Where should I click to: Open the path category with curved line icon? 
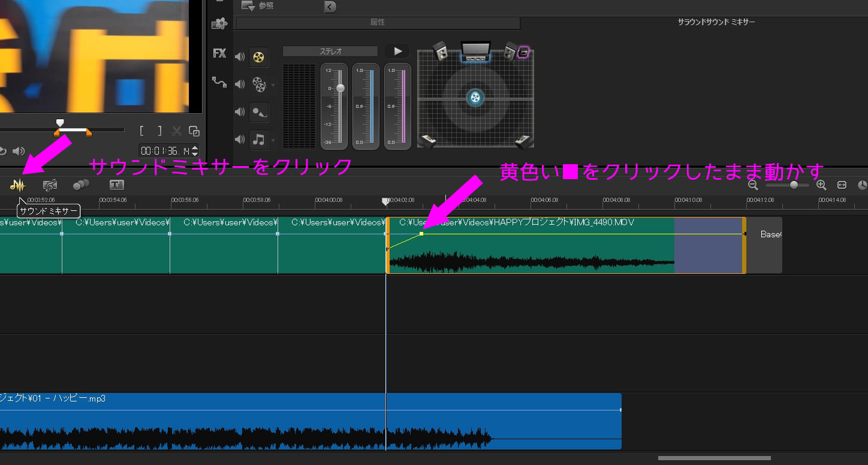click(219, 81)
